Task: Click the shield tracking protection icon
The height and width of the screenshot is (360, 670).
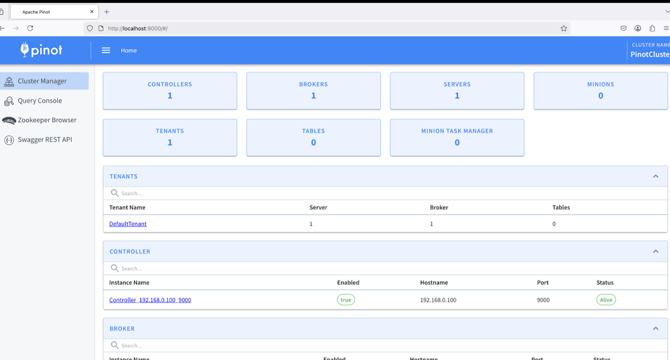Action: tap(90, 28)
